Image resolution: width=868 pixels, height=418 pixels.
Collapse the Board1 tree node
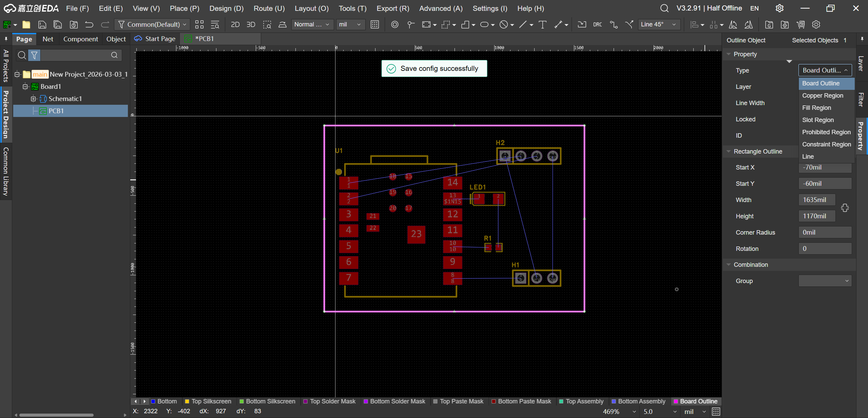25,86
